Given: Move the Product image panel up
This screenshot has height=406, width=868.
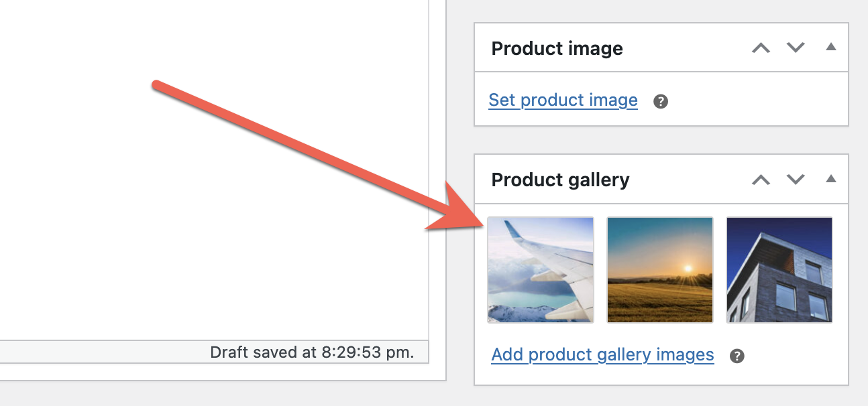Looking at the screenshot, I should coord(761,48).
